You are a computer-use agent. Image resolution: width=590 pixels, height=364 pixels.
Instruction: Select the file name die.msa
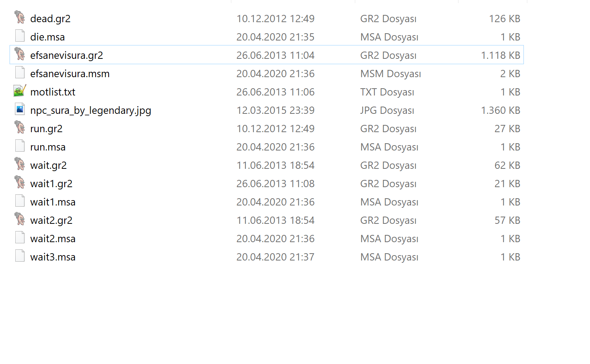tap(47, 37)
